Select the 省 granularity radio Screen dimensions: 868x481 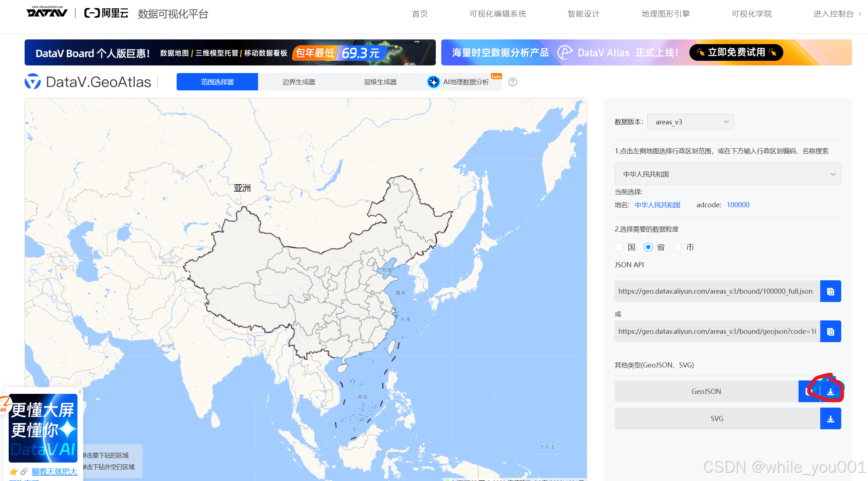tap(648, 247)
